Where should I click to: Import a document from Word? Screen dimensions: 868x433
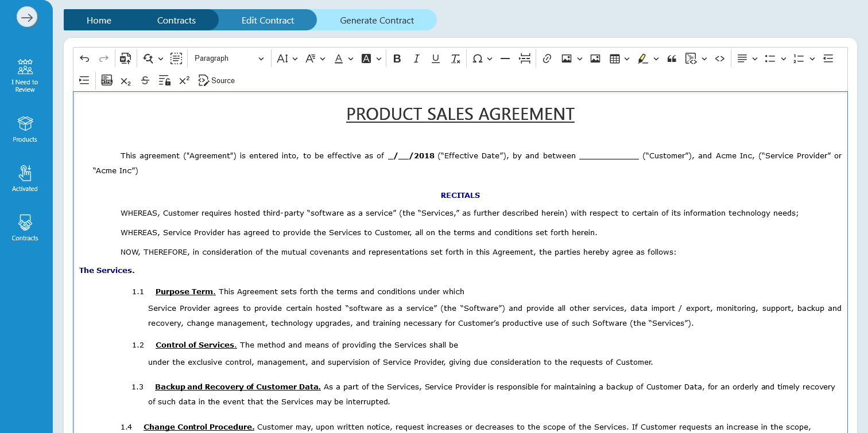pos(125,58)
